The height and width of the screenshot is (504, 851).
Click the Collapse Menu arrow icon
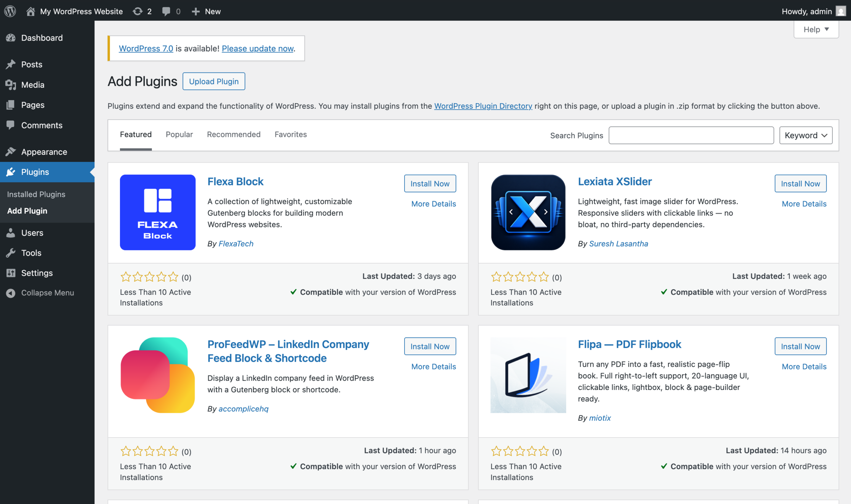[x=11, y=293]
